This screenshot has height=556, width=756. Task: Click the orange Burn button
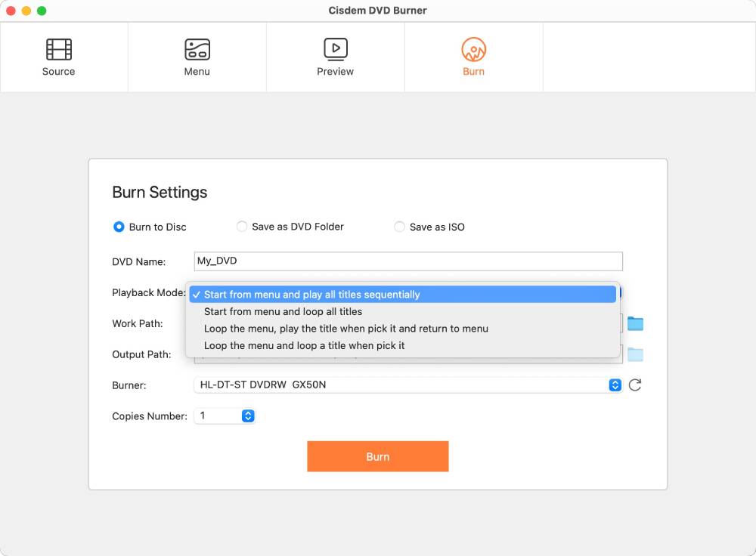click(377, 456)
